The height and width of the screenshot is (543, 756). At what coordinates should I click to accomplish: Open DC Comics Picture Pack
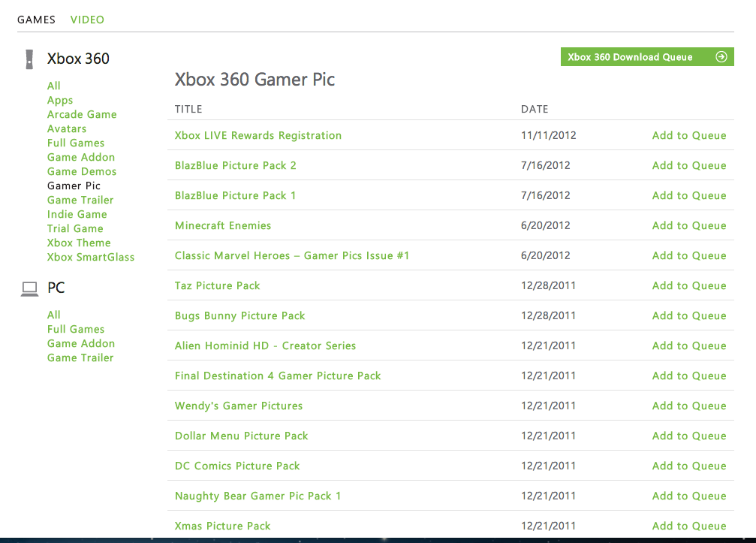pos(237,466)
